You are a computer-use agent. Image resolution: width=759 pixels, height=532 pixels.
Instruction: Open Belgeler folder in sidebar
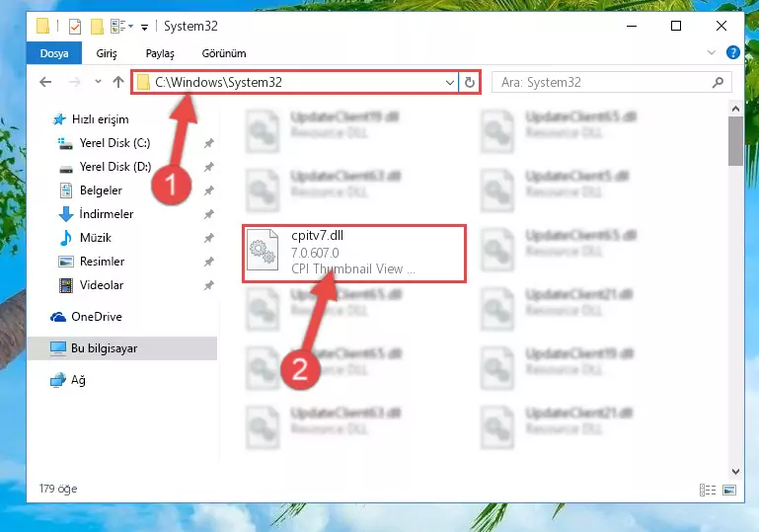(x=101, y=190)
